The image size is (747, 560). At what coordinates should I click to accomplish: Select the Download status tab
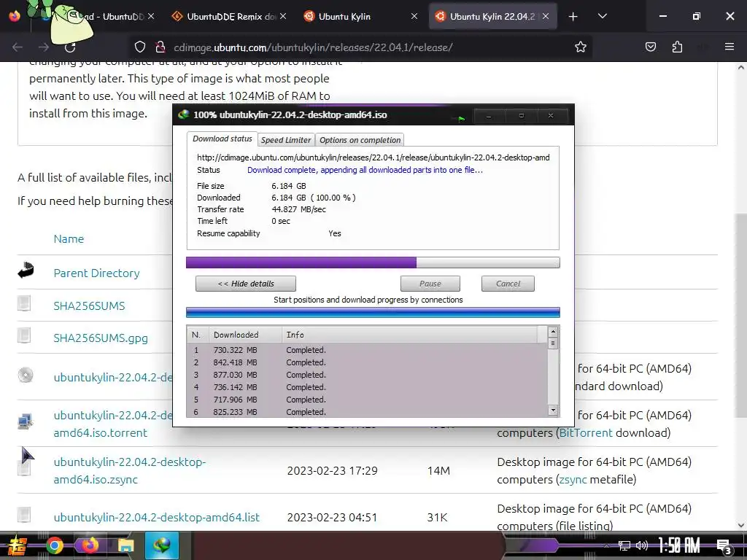click(222, 139)
